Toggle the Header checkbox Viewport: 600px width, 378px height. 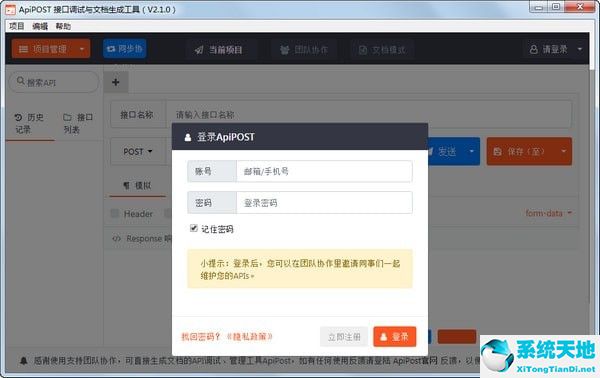(114, 213)
